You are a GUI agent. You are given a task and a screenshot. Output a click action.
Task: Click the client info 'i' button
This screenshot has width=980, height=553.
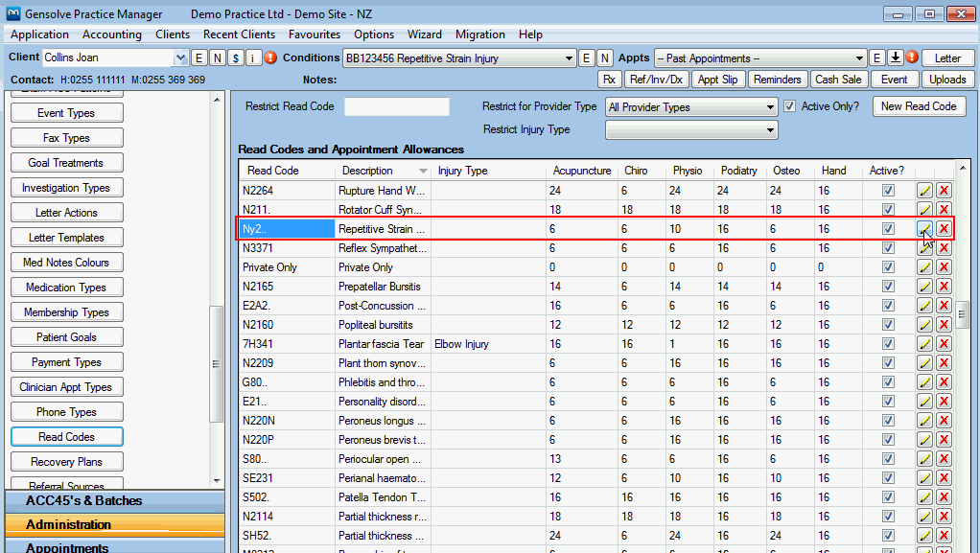[x=253, y=58]
